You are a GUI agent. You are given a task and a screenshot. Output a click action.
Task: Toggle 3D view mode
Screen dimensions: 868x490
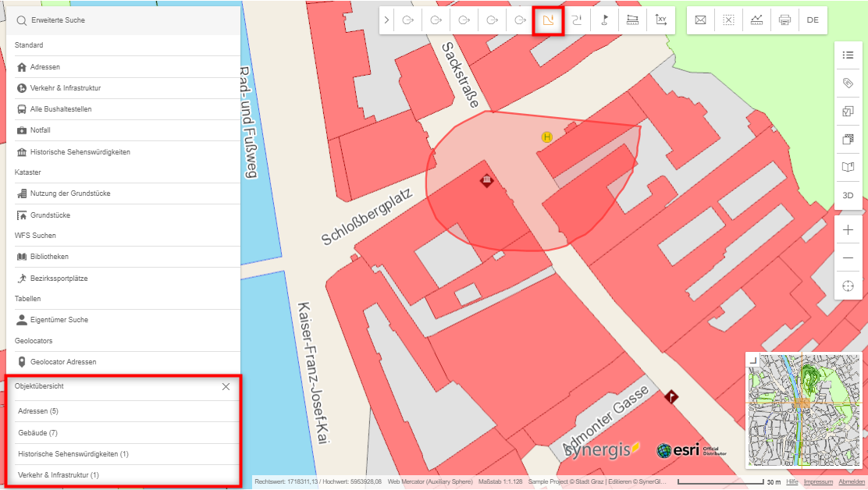click(x=848, y=195)
